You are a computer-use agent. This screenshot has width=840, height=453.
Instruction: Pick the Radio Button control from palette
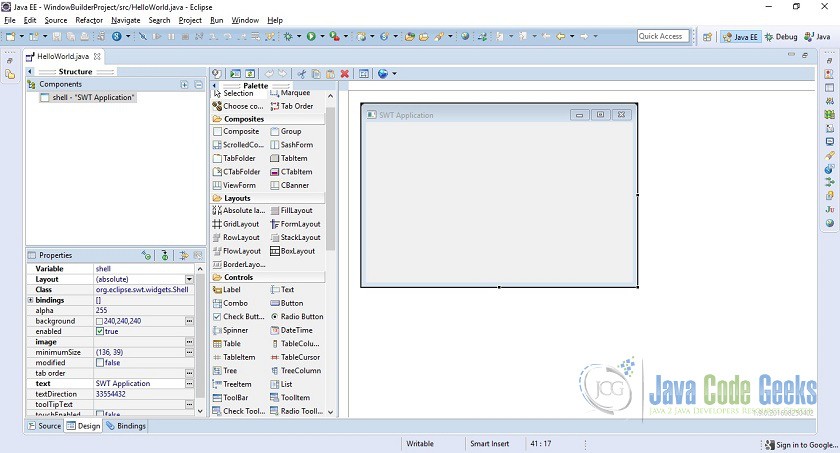pos(297,317)
